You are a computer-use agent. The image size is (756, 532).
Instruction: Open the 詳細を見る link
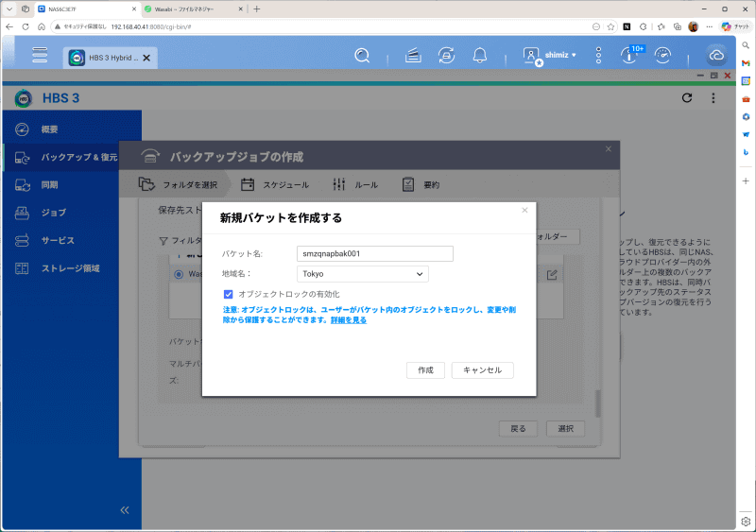click(349, 319)
